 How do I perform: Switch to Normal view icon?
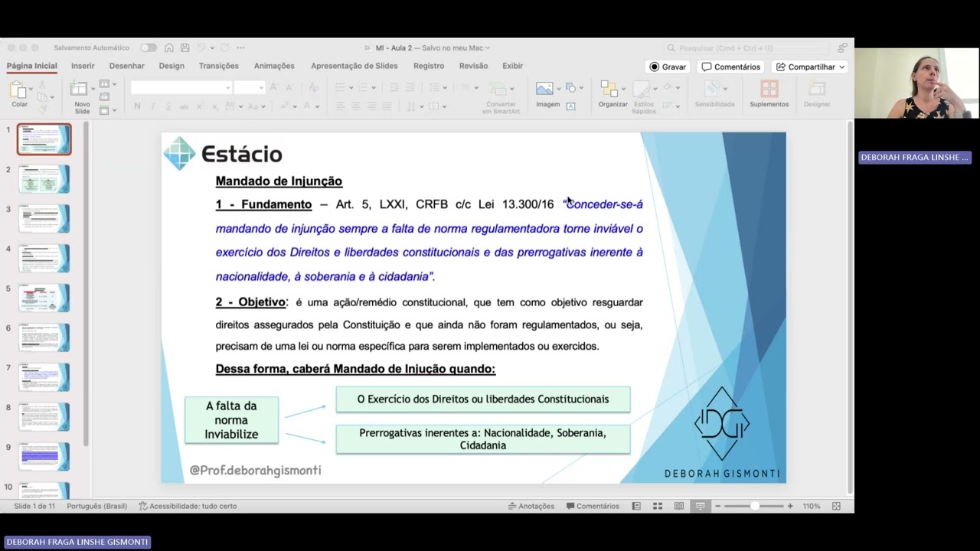point(636,506)
